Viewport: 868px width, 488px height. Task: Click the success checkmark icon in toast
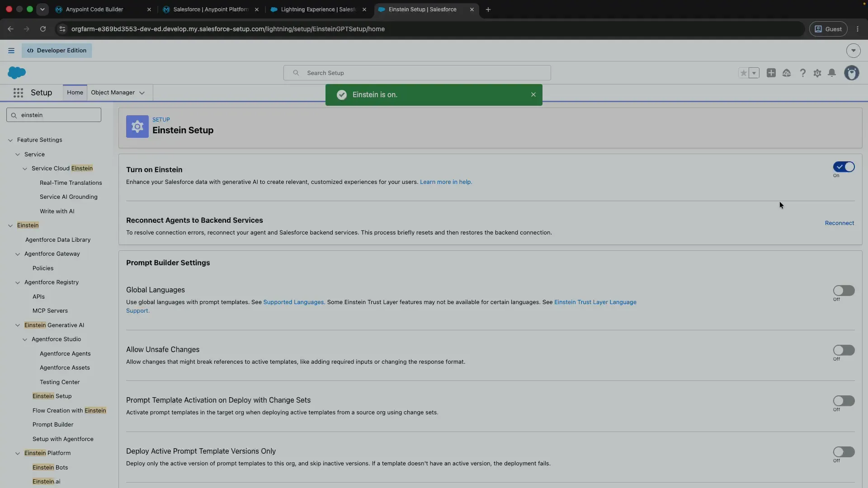click(x=342, y=95)
